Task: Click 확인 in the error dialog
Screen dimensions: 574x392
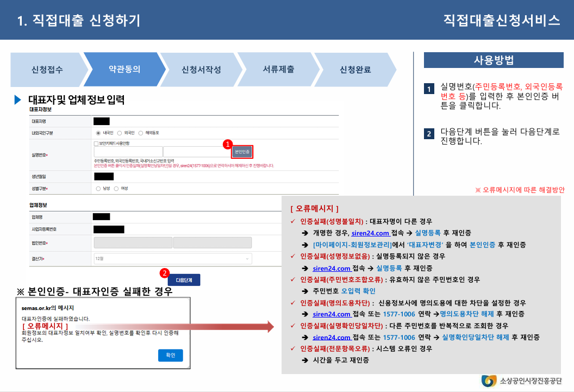Action: 171,356
